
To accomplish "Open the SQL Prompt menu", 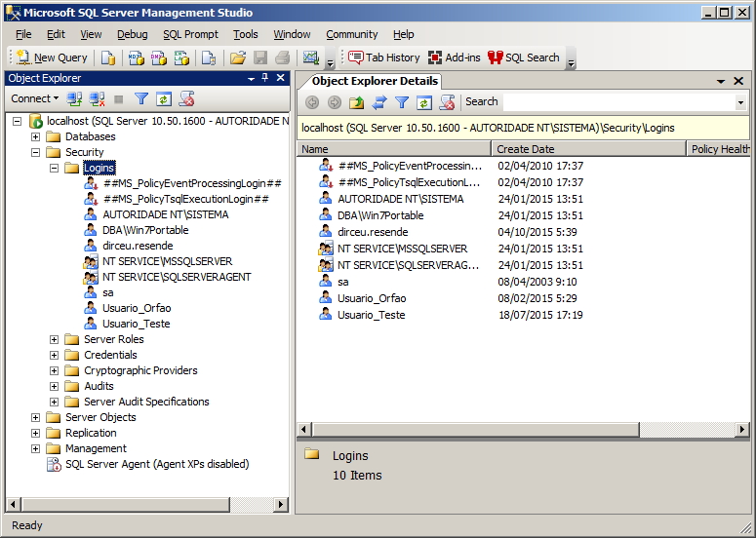I will pyautogui.click(x=190, y=34).
